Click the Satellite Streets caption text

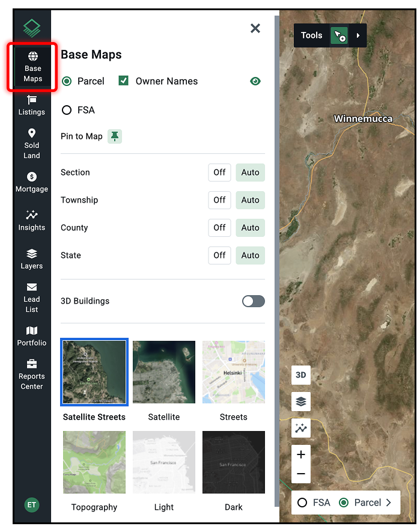coord(94,417)
